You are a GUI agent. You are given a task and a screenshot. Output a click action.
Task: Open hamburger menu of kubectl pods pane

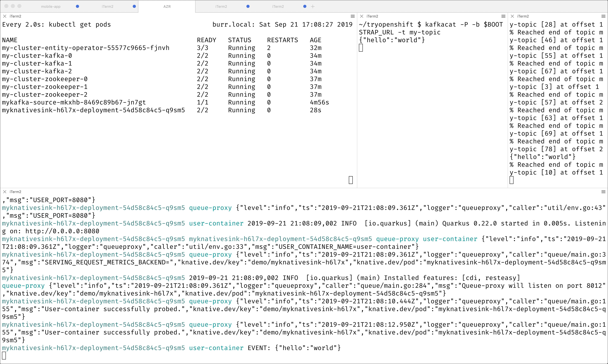[353, 16]
